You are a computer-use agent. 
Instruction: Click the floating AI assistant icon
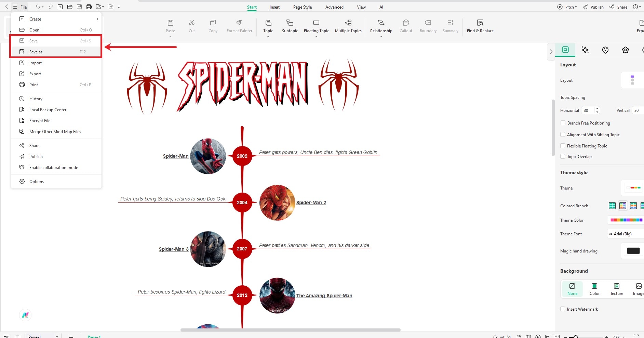pos(25,315)
